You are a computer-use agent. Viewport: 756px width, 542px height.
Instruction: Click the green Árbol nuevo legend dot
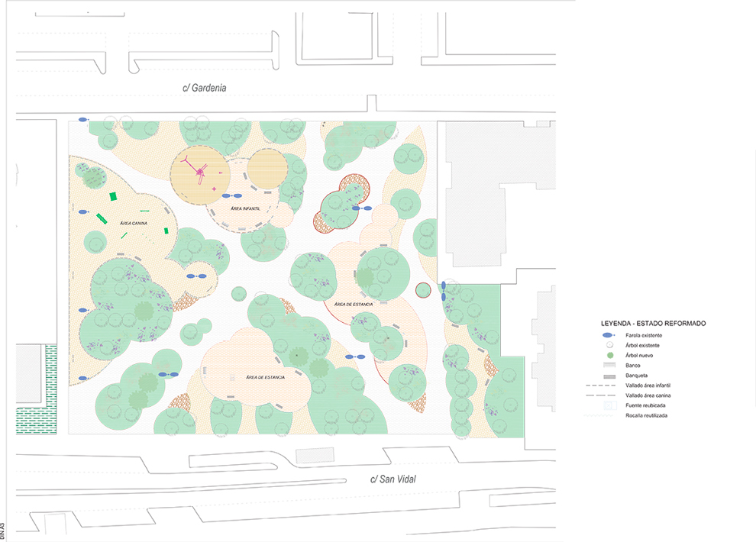coord(610,355)
